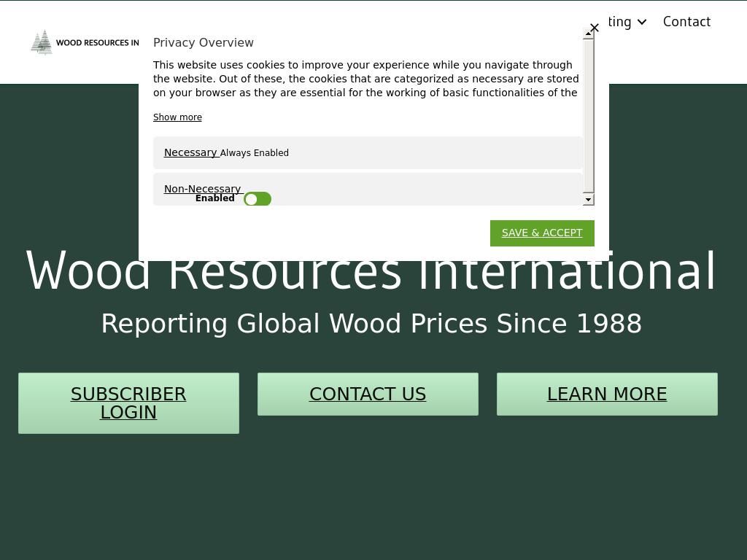Click the Save & Accept button
Image resolution: width=747 pixels, height=560 pixels.
click(542, 233)
